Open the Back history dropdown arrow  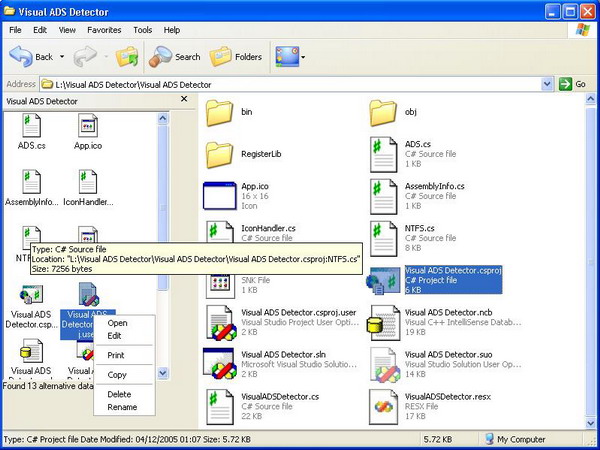click(62, 57)
